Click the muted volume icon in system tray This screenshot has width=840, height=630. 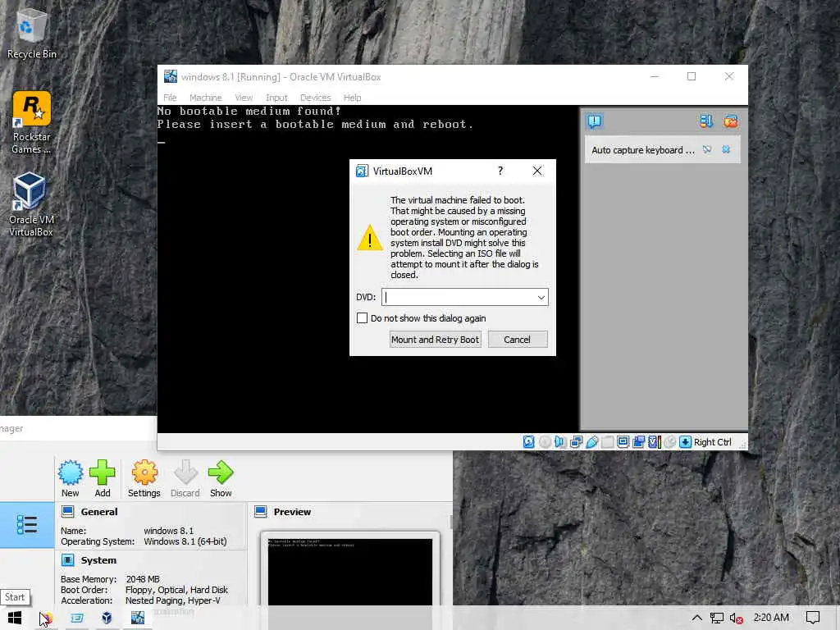tap(736, 619)
